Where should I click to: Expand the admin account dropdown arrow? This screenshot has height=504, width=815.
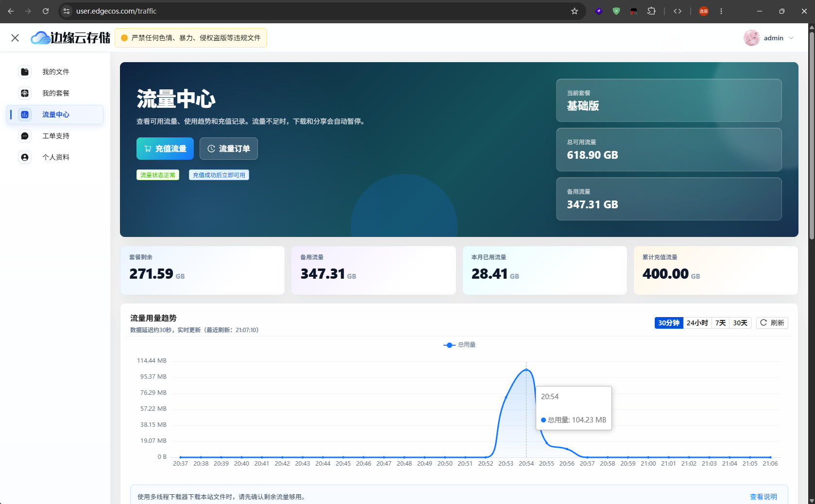[x=791, y=38]
